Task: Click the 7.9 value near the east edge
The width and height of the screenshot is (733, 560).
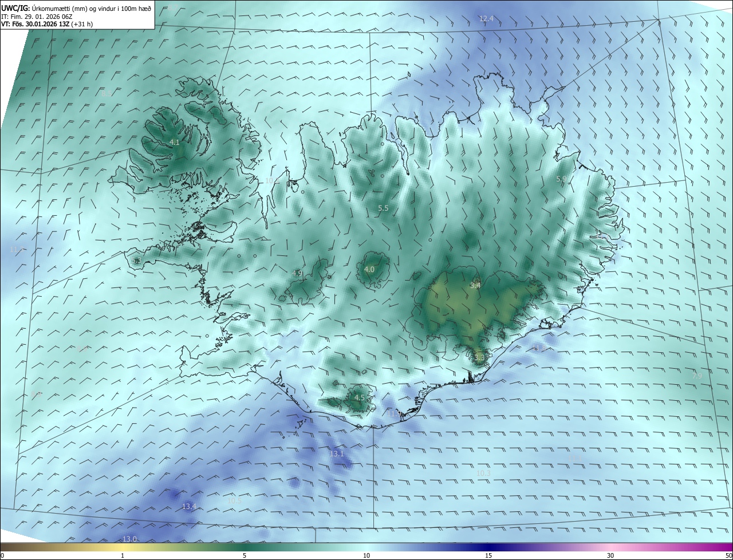Action: pos(697,376)
